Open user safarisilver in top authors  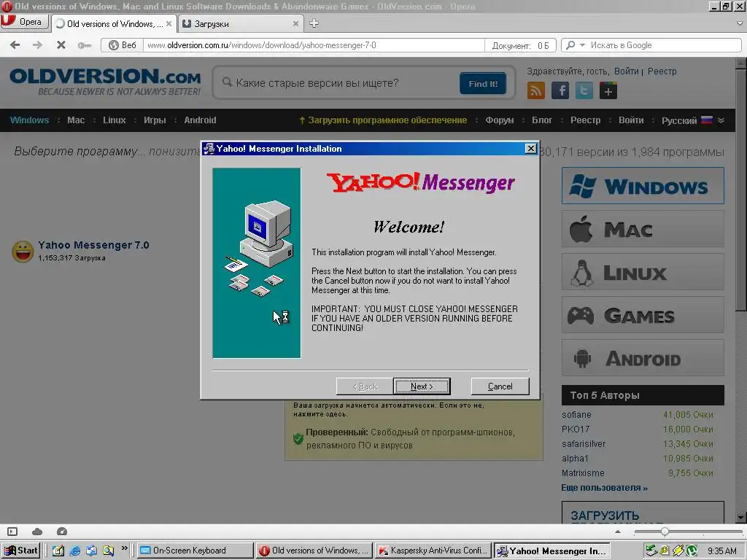click(584, 444)
